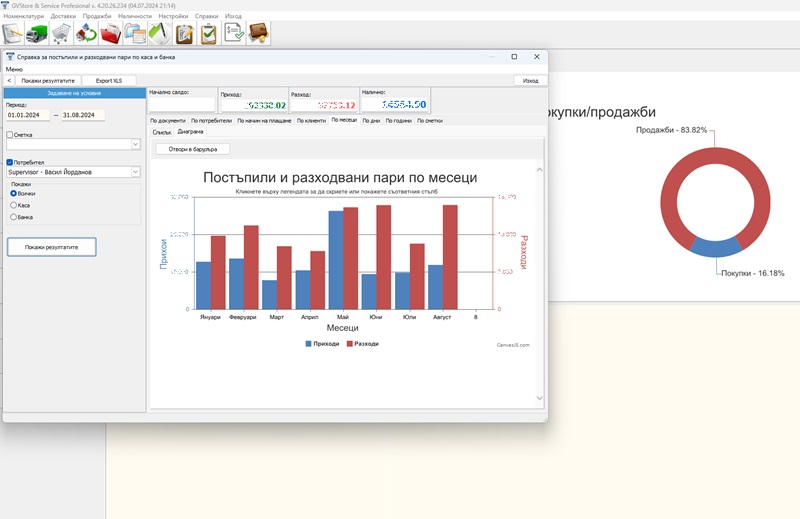Screen dimensions: 800x519
Task: Open the Продажби menu
Action: click(x=97, y=16)
